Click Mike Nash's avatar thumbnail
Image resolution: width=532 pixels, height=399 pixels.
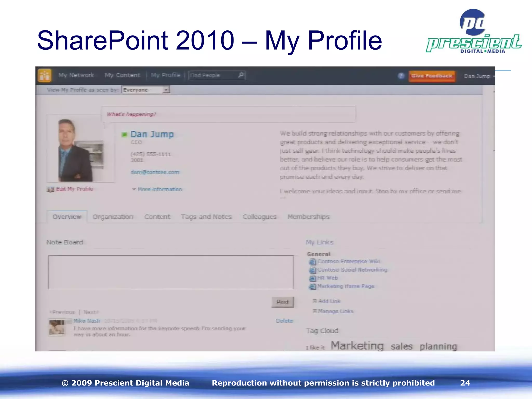coord(57,328)
